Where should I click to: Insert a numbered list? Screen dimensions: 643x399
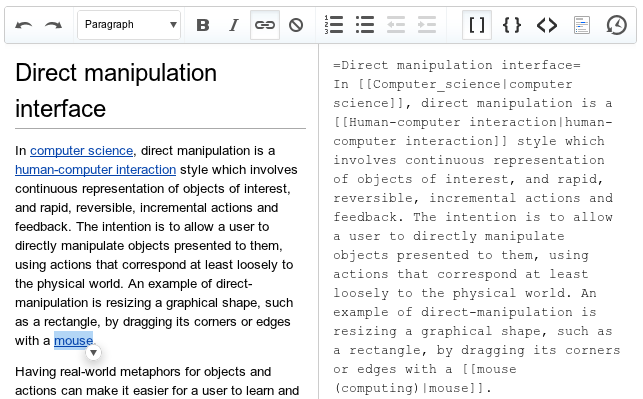pos(334,25)
